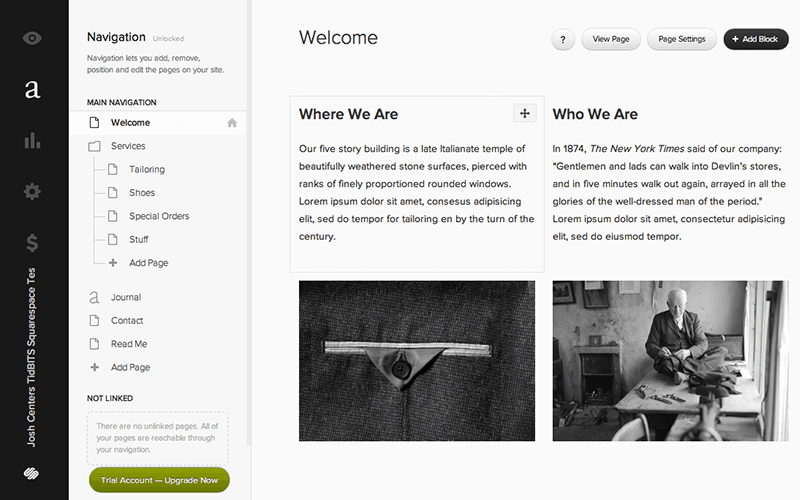Click the question mark help button
Screen dimensions: 800x500
point(562,40)
